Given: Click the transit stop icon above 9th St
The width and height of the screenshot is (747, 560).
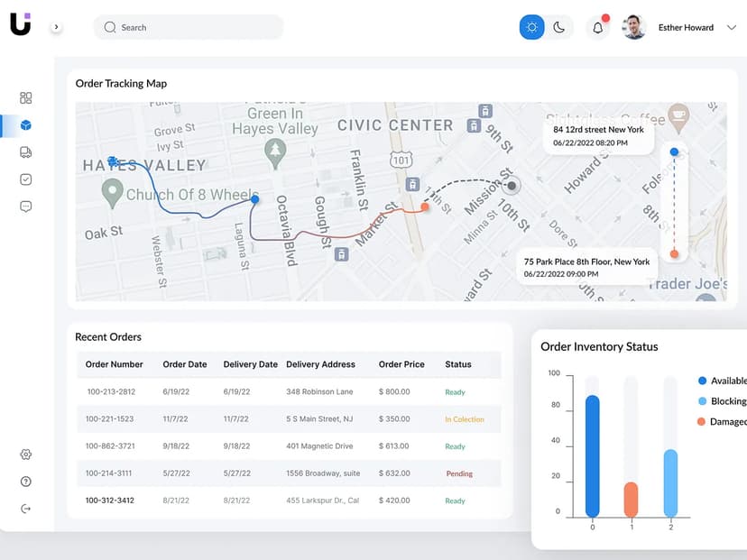Looking at the screenshot, I should point(485,112).
